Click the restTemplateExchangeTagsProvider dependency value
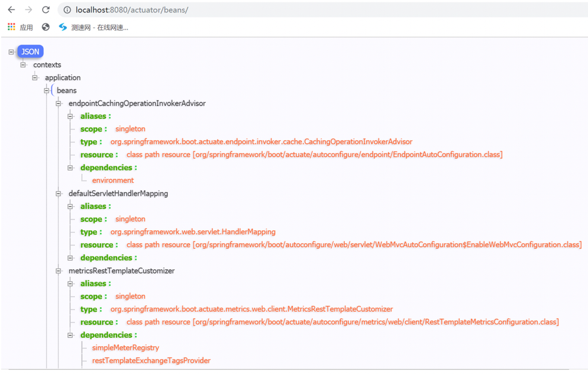This screenshot has height=374, width=588. coord(151,360)
